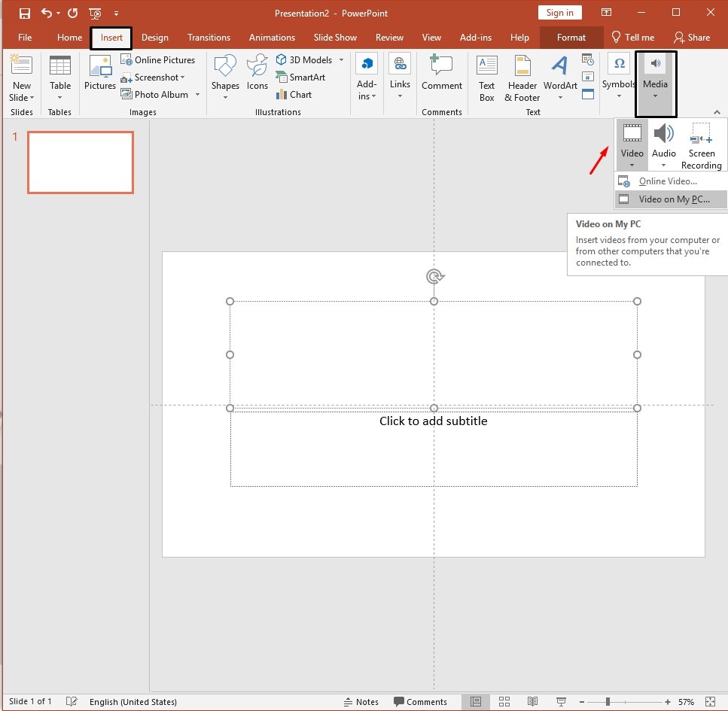Insert Pictures from device
728x711 pixels.
100,73
